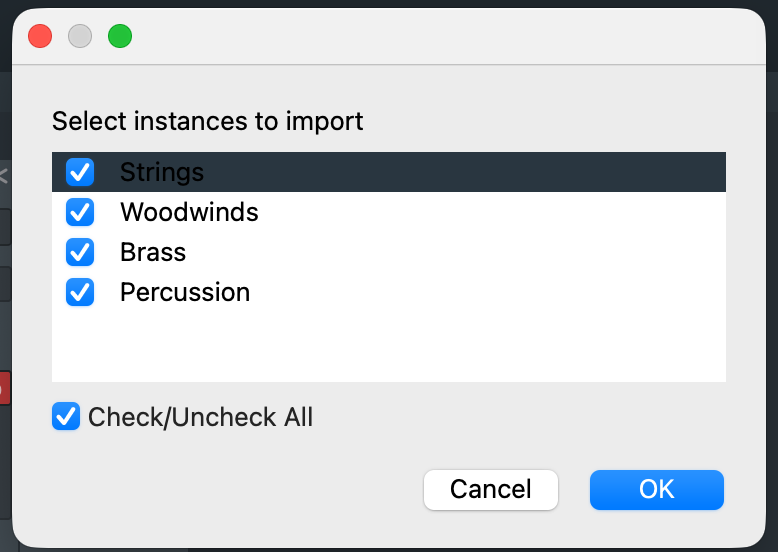Click the green zoom window button
778x552 pixels.
[x=120, y=37]
